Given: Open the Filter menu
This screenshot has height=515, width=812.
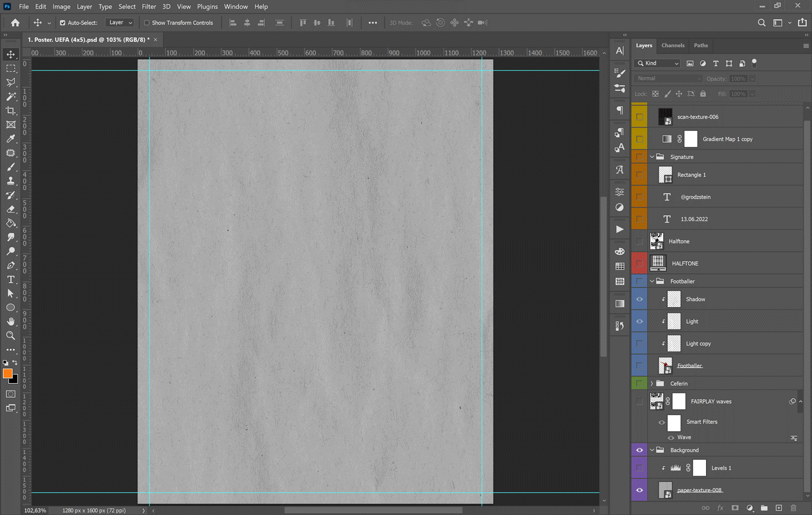Looking at the screenshot, I should coord(149,7).
